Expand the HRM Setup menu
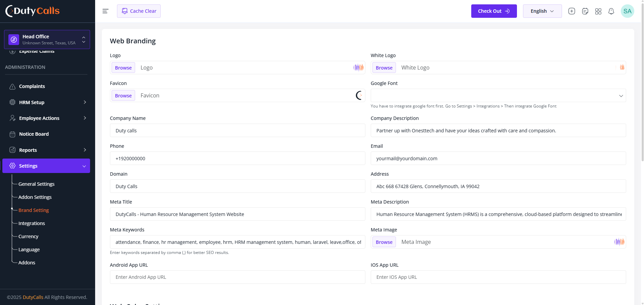644x305 pixels. tap(85, 102)
